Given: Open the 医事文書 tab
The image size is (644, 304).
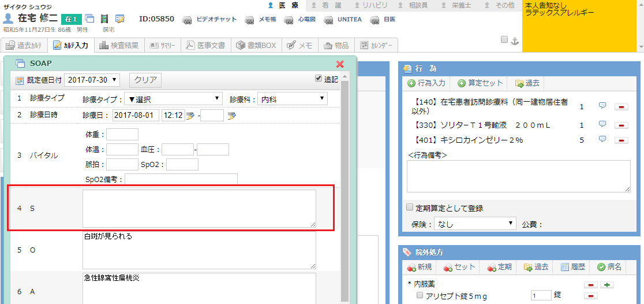Looking at the screenshot, I should [x=206, y=45].
